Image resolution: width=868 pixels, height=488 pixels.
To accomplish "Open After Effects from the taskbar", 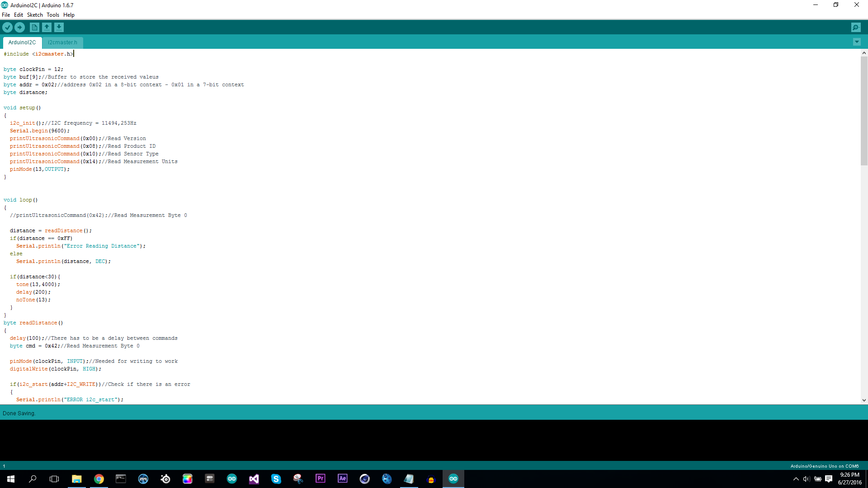I will 343,479.
